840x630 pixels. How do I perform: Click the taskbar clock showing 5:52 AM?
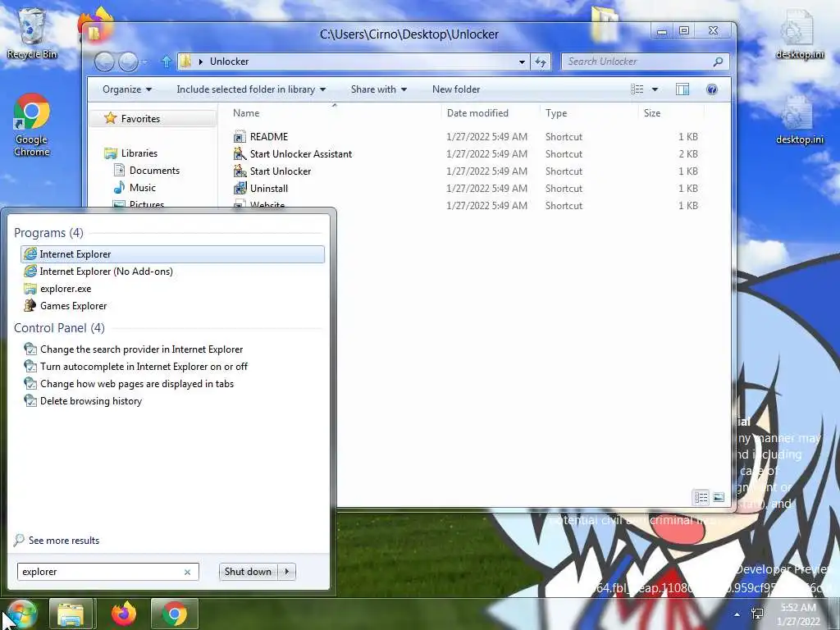pyautogui.click(x=799, y=614)
